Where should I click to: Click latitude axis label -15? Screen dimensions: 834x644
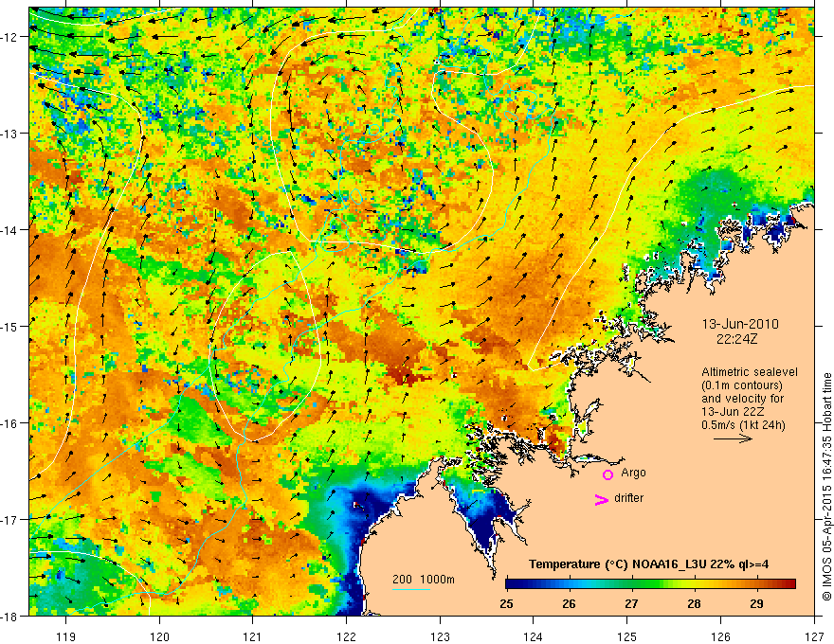pyautogui.click(x=9, y=326)
